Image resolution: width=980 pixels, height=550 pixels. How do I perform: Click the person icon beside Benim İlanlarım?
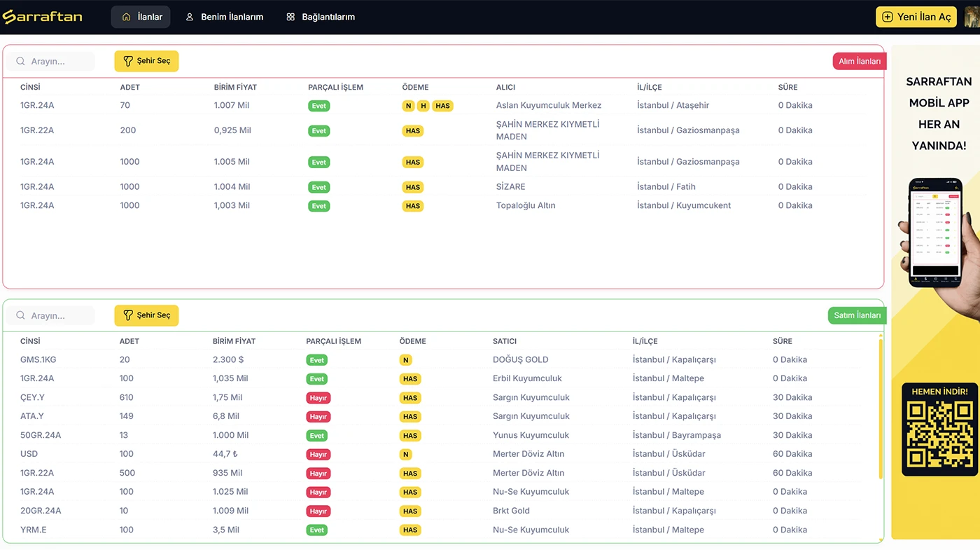pyautogui.click(x=189, y=17)
